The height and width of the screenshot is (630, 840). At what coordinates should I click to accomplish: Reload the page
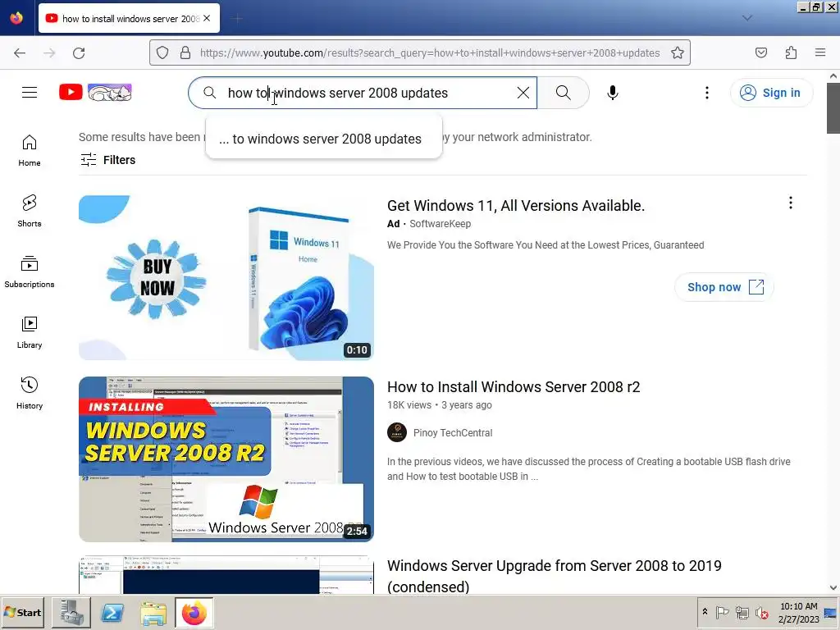(x=79, y=52)
